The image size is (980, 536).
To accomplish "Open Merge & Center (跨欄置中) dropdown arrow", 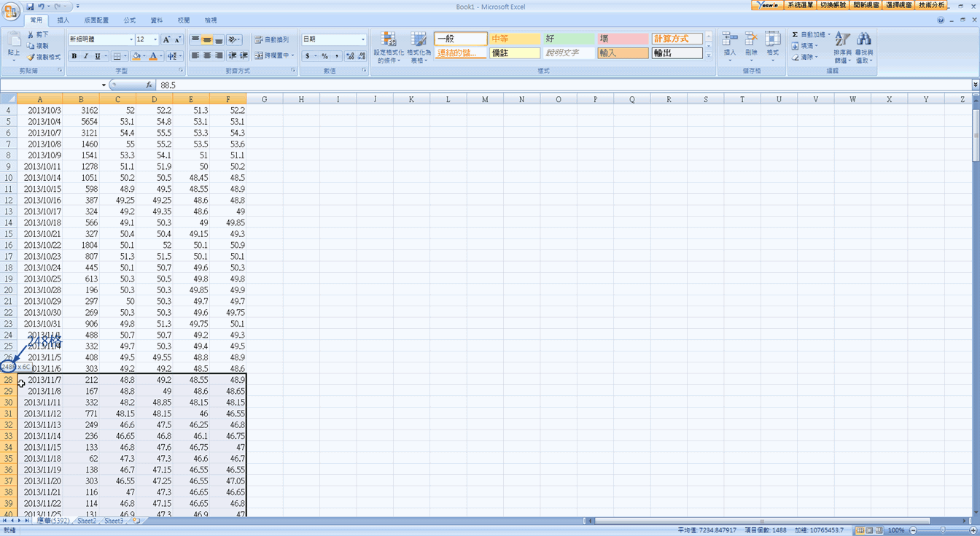I will [x=292, y=55].
